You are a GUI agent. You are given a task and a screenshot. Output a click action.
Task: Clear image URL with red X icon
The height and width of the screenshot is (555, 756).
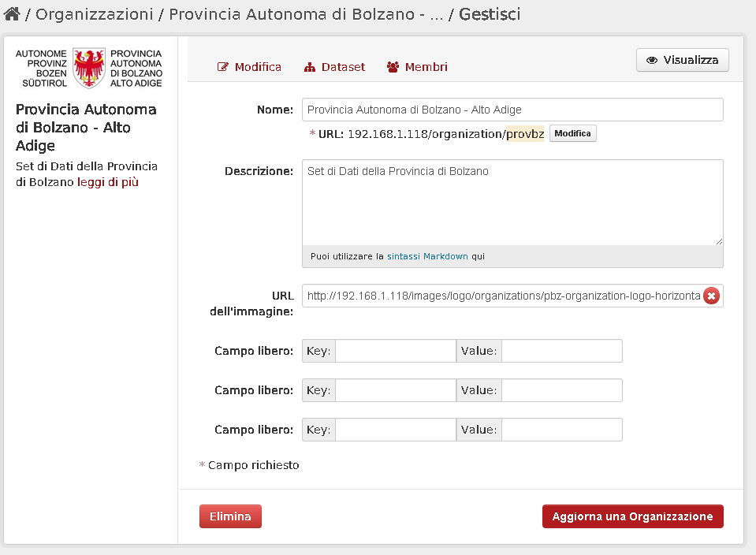click(711, 296)
